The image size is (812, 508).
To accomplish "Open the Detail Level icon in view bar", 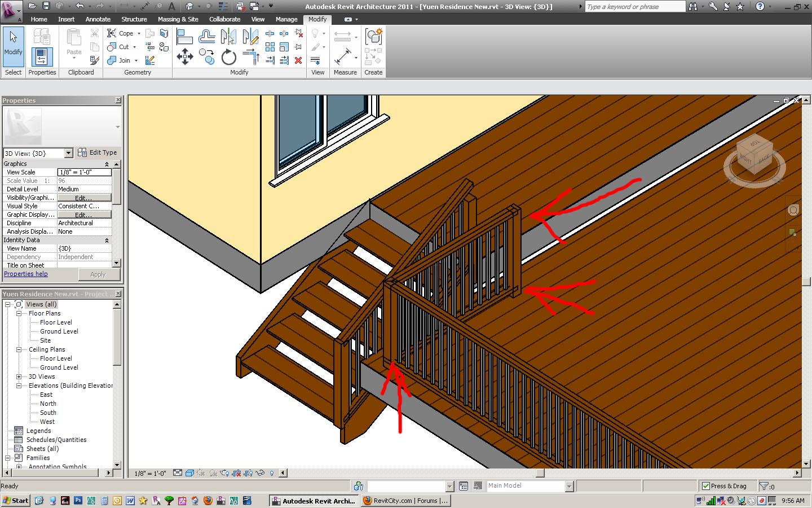I will click(x=178, y=473).
